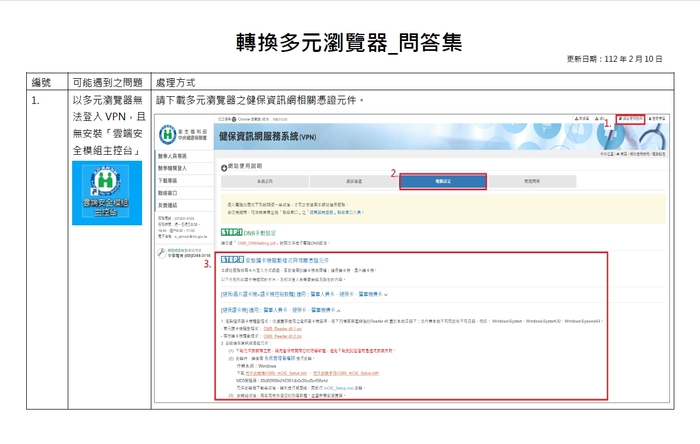The width and height of the screenshot is (700, 444).
Task: Select the gray tab right of 電腦設定
Action: coord(532,182)
